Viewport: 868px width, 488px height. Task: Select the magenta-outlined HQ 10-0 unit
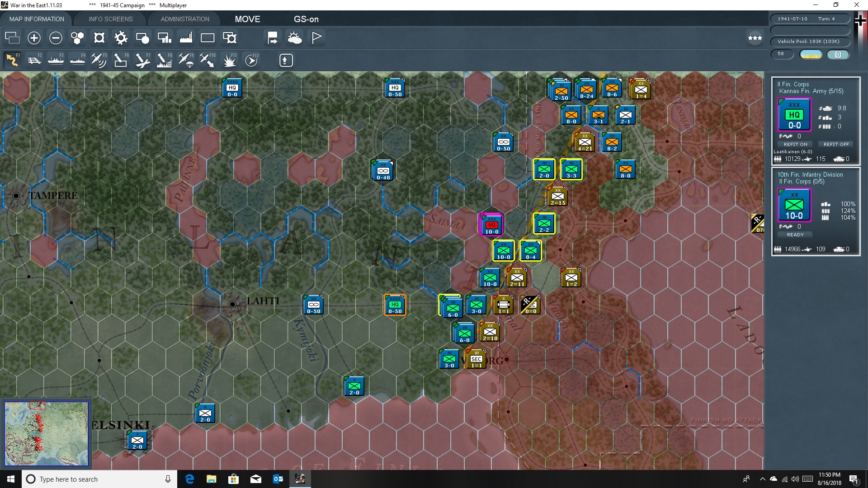[x=491, y=224]
